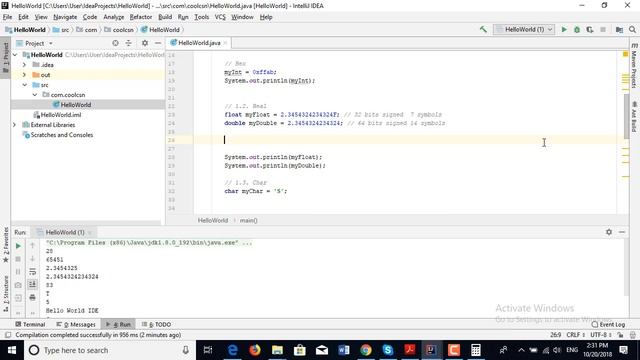Click the taskbar search box
640x360 pixels.
click(110, 350)
